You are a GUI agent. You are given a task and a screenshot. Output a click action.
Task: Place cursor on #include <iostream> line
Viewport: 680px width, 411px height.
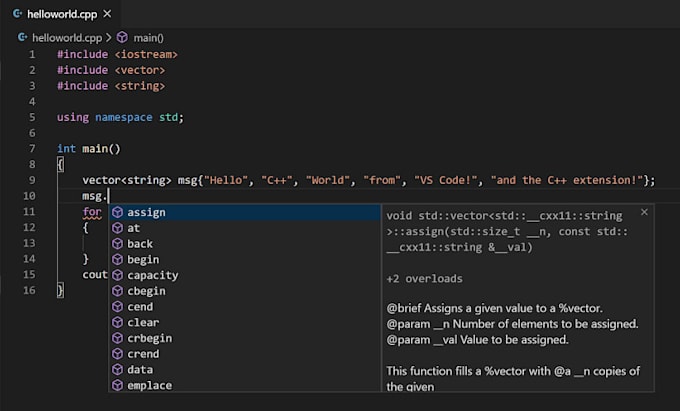117,55
